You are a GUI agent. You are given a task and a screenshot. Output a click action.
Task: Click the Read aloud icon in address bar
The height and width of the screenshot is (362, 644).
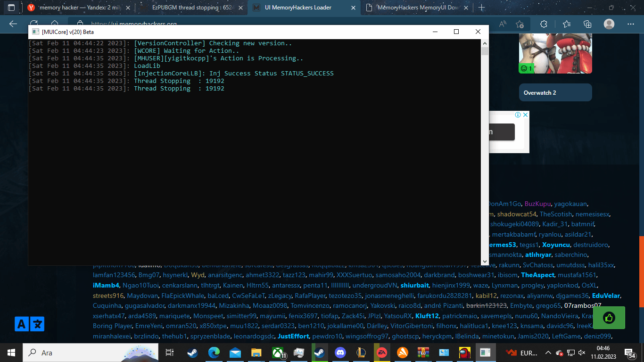point(503,24)
